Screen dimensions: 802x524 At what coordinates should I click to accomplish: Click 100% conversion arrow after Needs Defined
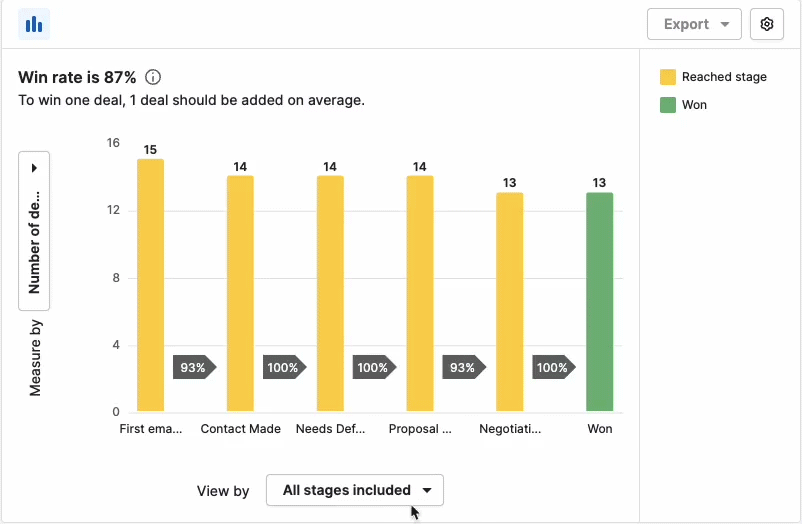pos(374,367)
